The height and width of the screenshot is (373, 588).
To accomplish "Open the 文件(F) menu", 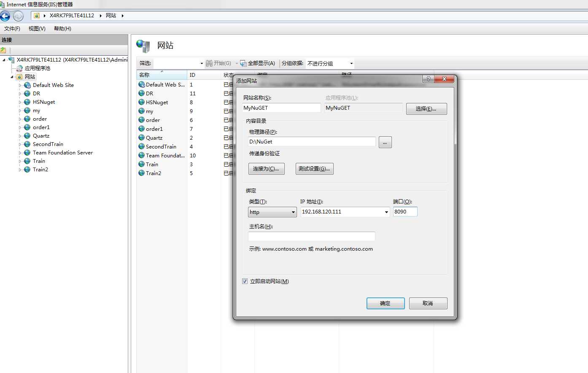I will pos(12,29).
